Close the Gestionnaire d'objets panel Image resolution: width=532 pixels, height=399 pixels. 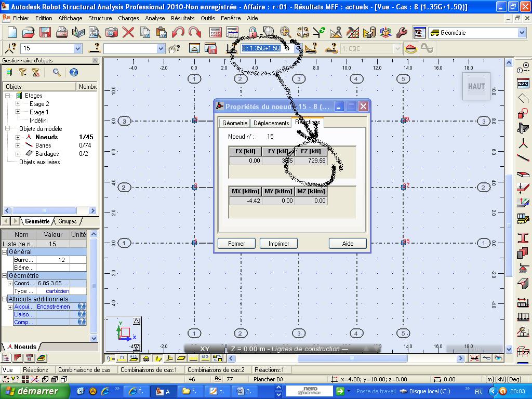click(x=95, y=60)
